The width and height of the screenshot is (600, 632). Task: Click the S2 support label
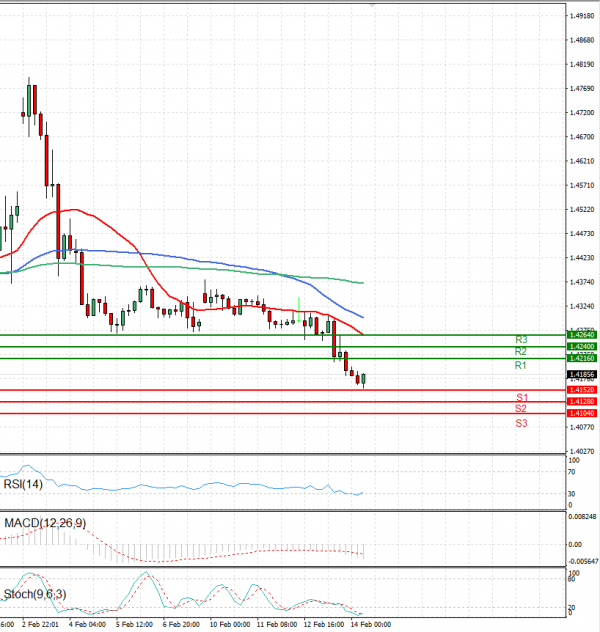coord(521,409)
